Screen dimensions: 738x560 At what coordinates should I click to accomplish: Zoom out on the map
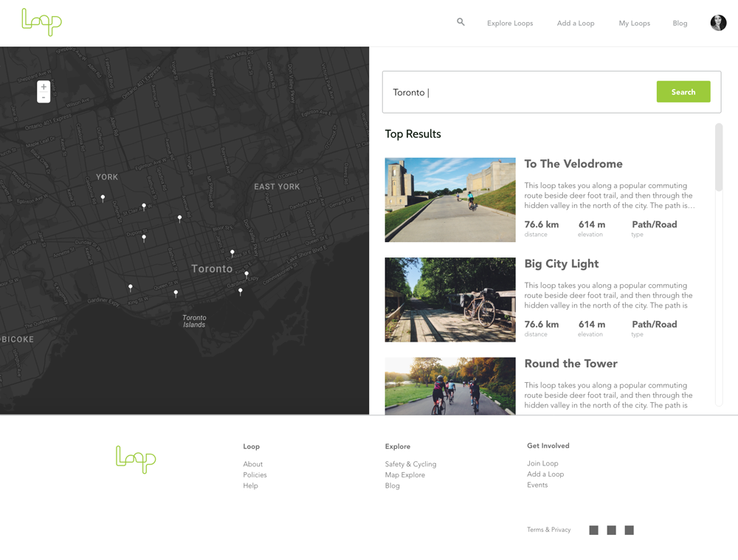click(x=44, y=97)
